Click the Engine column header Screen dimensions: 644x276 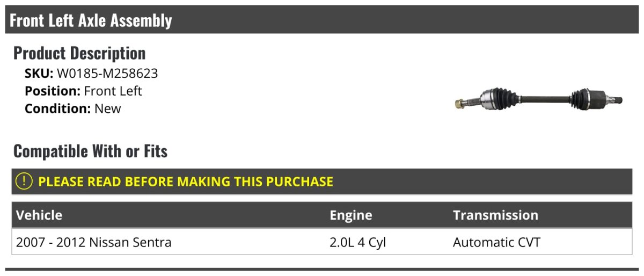pos(350,215)
